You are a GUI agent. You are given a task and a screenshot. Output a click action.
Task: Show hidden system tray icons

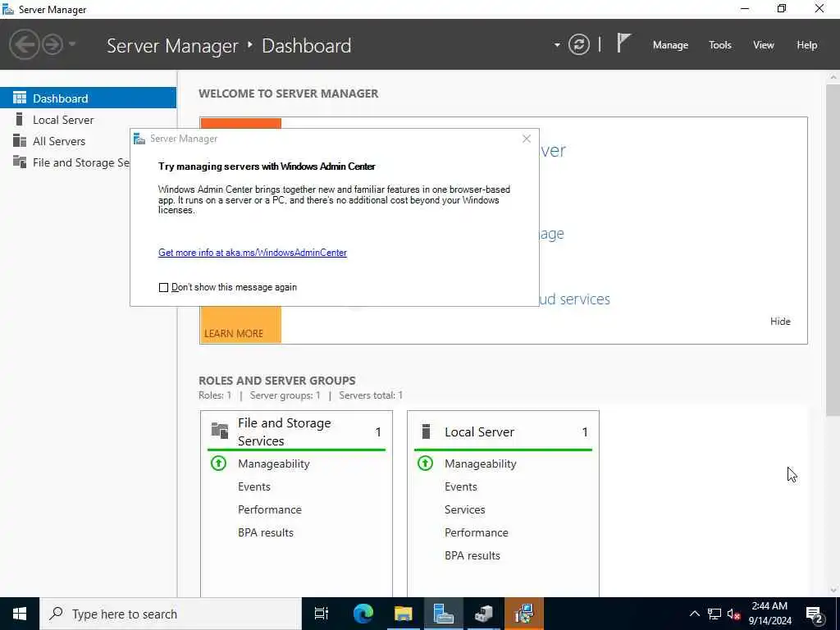tap(694, 614)
